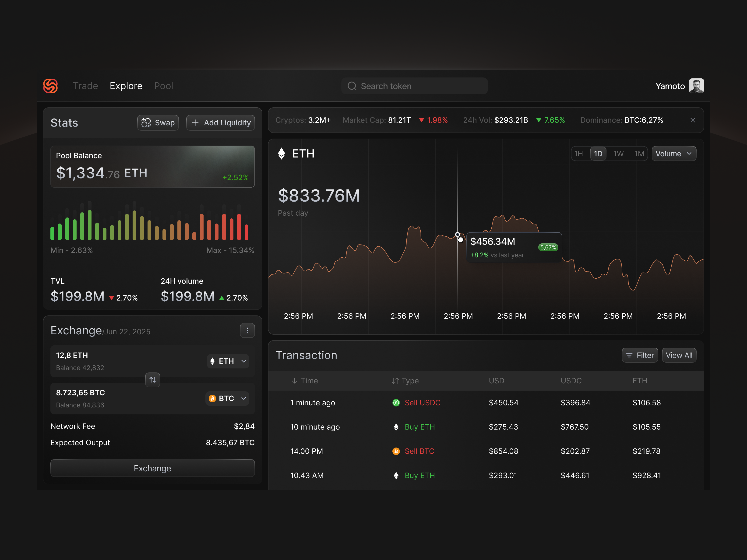
Task: Open the ETH token selector in Exchange card
Action: click(228, 361)
